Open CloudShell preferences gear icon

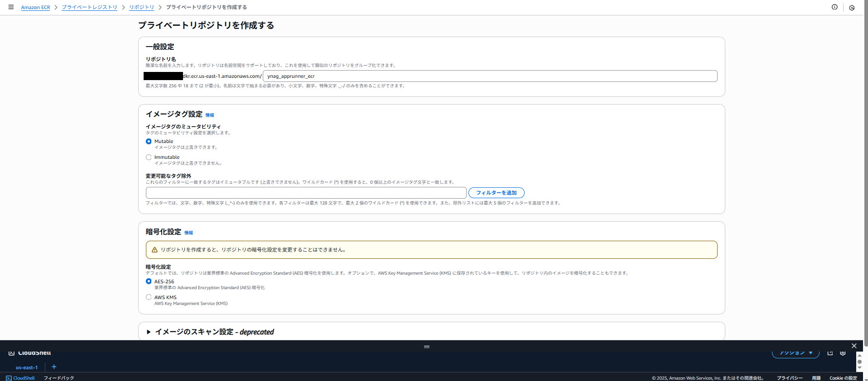coord(843,353)
